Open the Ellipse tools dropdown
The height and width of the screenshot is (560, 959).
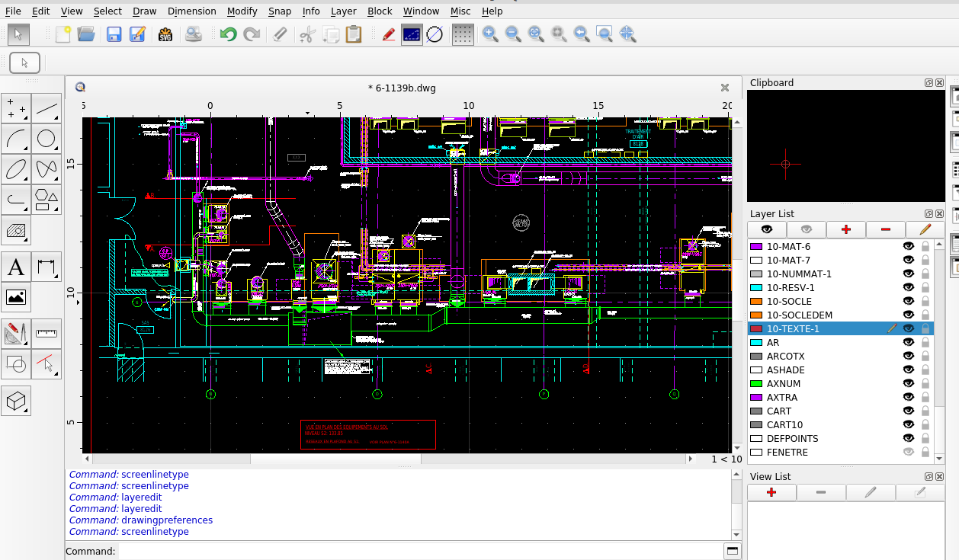[x=16, y=169]
